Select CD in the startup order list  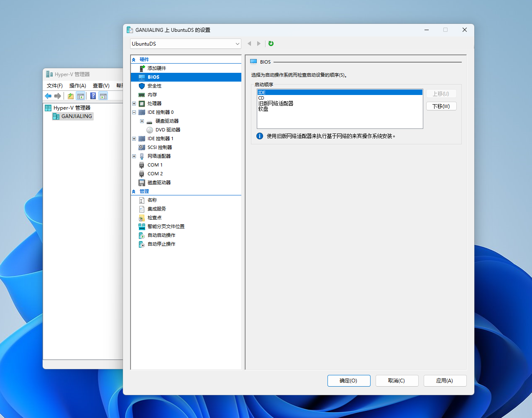[x=340, y=98]
